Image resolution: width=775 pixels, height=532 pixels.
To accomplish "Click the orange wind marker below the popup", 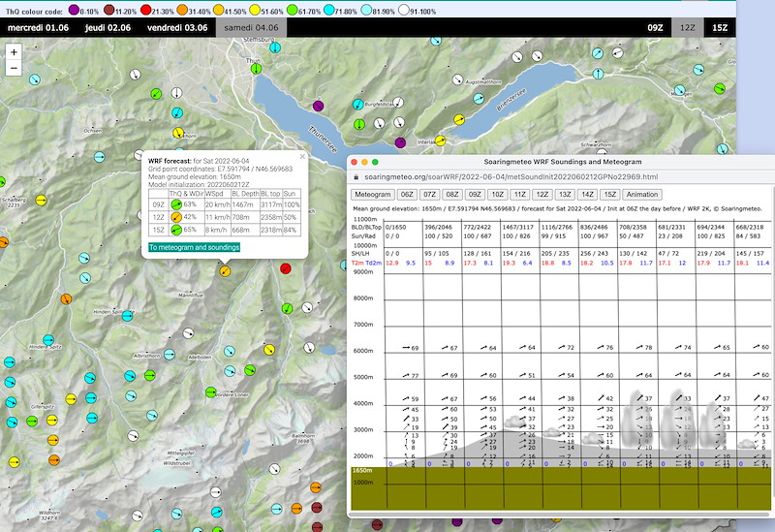I will click(224, 272).
